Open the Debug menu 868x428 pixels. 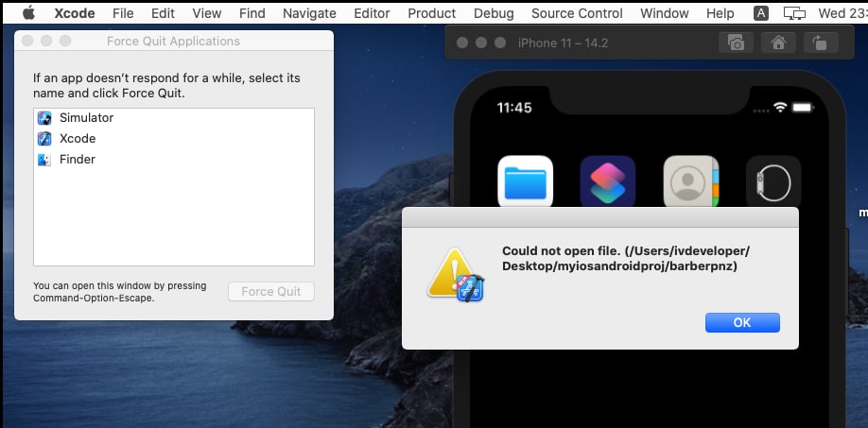[x=494, y=13]
